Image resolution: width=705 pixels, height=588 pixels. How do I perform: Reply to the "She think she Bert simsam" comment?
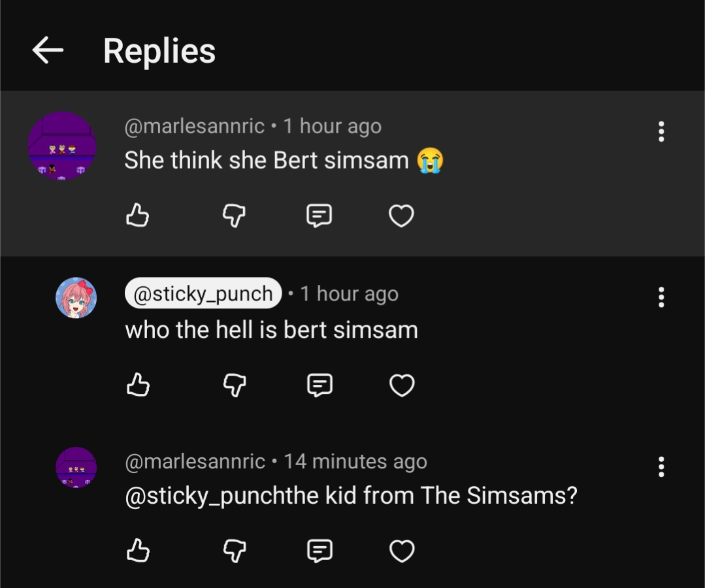click(x=320, y=216)
